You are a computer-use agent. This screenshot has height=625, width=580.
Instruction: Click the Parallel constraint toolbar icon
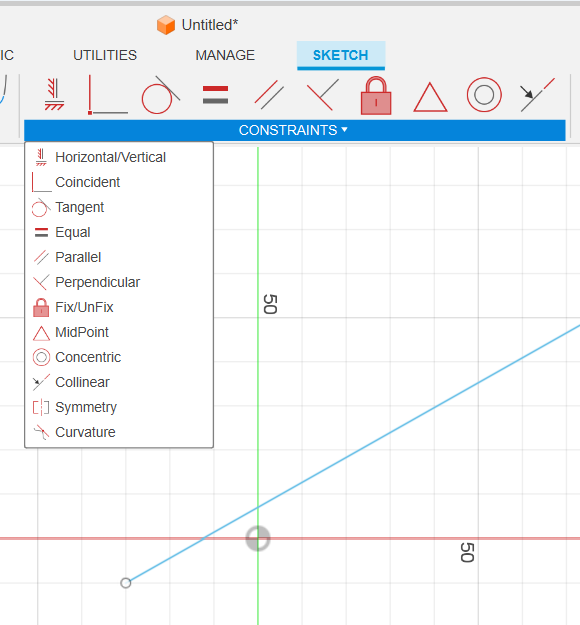tap(269, 94)
